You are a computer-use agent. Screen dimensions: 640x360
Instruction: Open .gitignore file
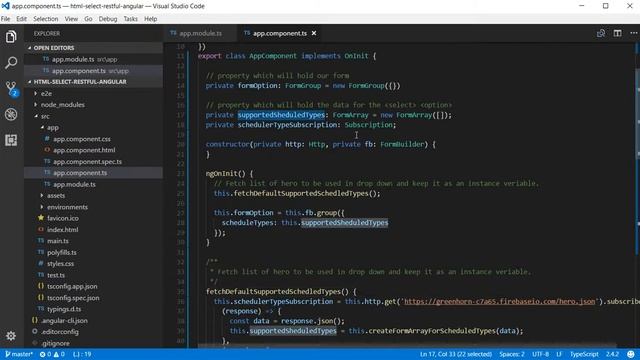coord(93,343)
